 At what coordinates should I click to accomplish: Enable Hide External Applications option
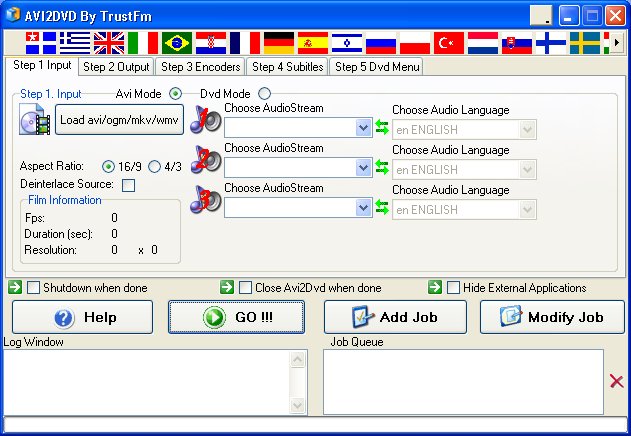pos(454,288)
